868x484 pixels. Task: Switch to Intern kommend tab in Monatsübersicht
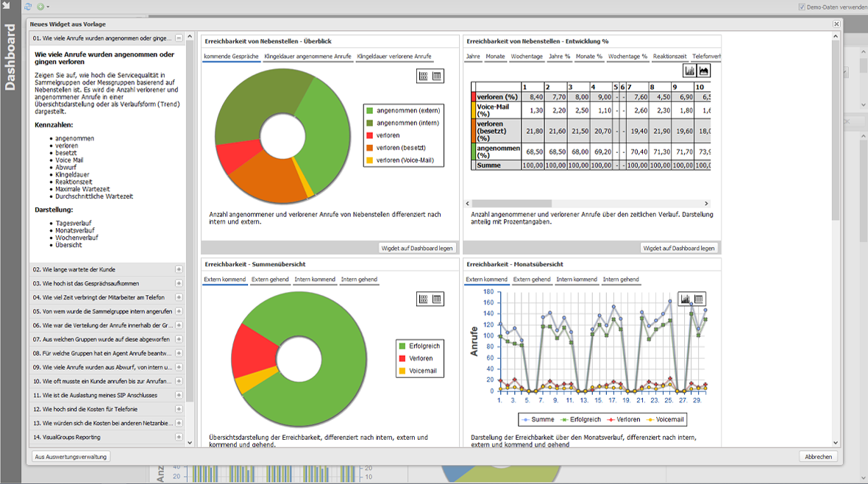point(577,279)
